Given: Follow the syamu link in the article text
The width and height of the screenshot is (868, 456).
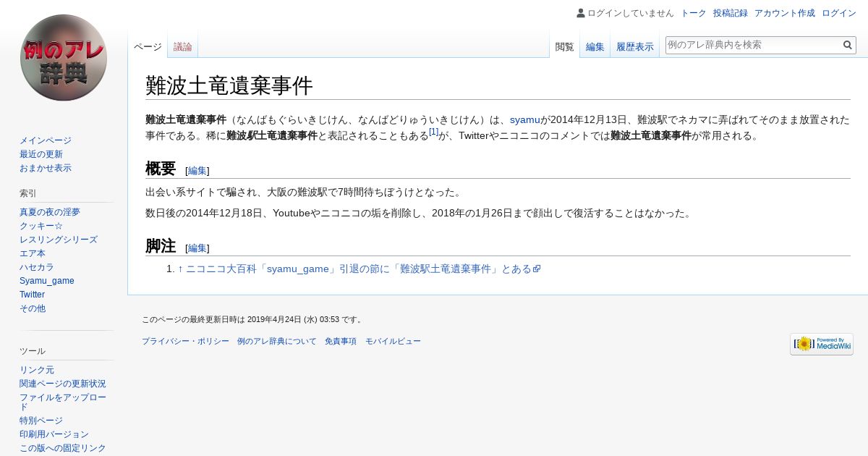Looking at the screenshot, I should coord(525,119).
